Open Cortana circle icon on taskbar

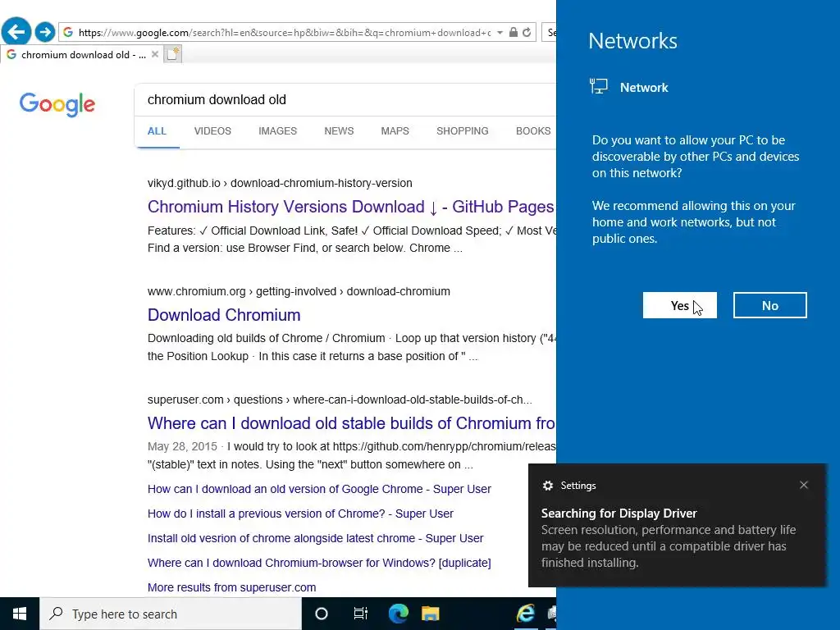click(322, 614)
